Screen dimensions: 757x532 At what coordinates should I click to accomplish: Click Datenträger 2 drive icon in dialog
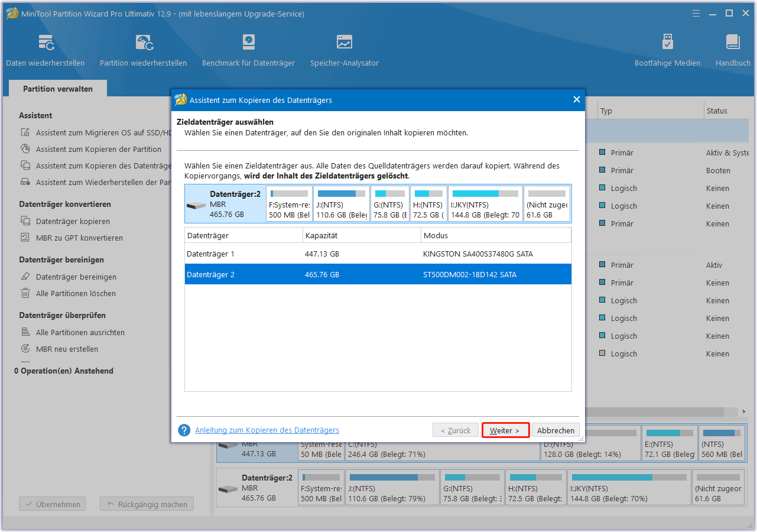[196, 206]
